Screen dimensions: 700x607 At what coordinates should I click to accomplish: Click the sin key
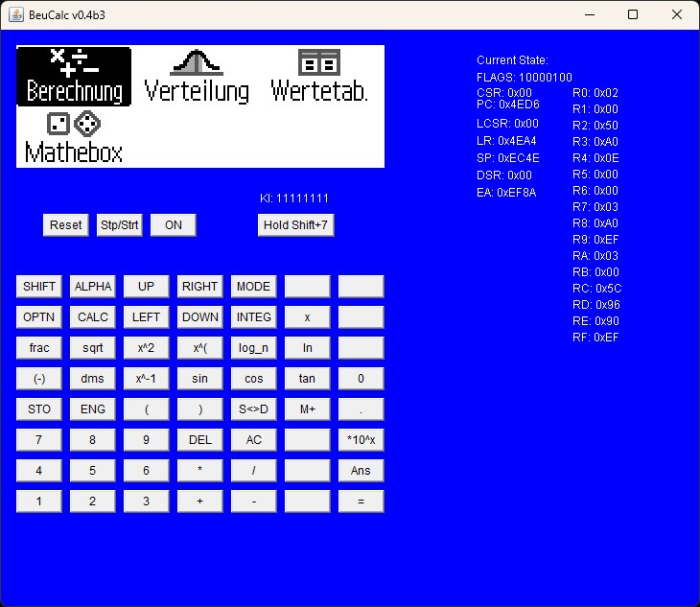(x=199, y=379)
